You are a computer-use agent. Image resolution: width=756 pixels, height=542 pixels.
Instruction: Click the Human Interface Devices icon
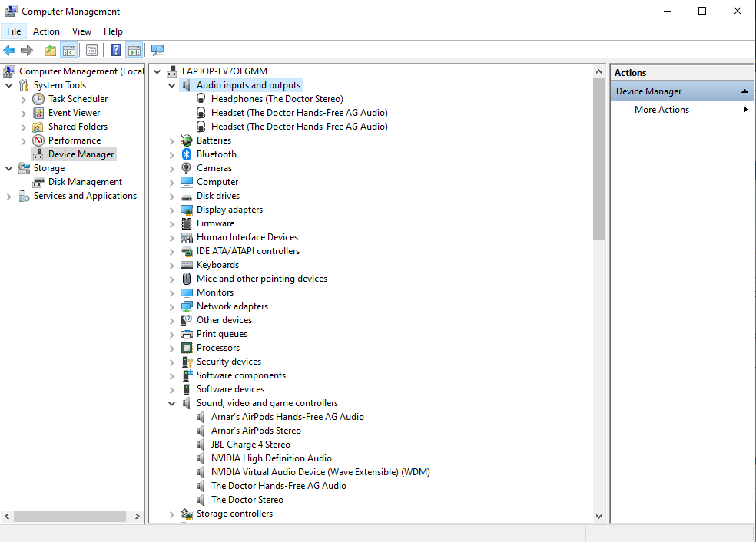(187, 237)
